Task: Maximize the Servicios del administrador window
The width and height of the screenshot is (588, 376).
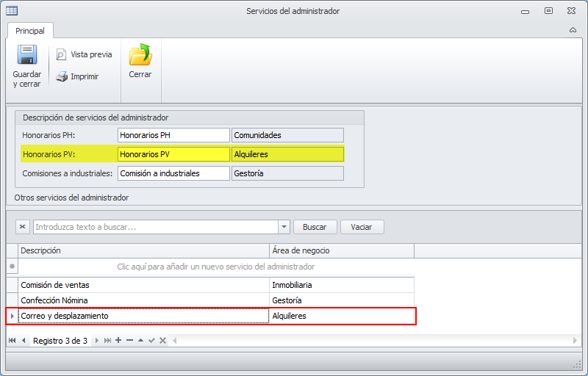Action: click(548, 11)
